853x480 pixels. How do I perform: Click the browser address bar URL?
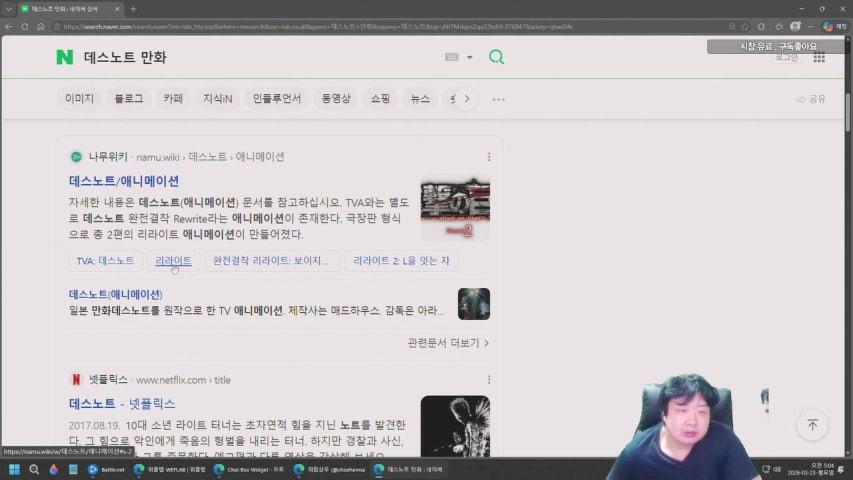point(318,27)
